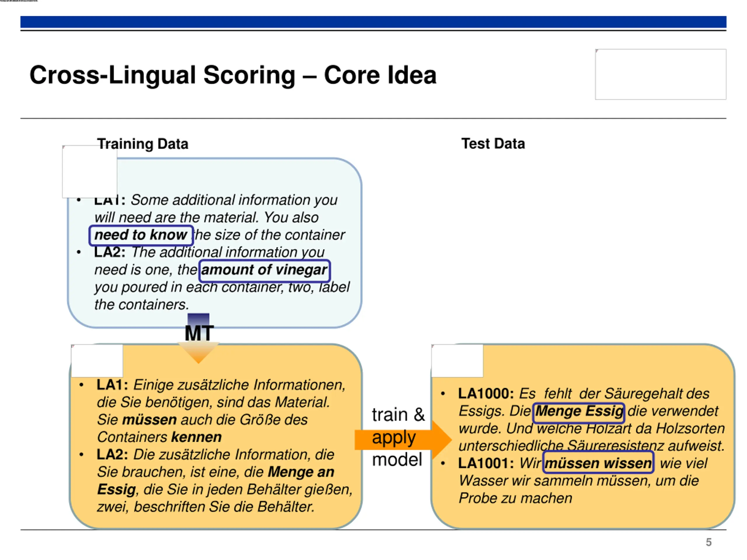747x560 pixels.
Task: Click the blank image placeholder on the test data box
Action: tap(457, 360)
